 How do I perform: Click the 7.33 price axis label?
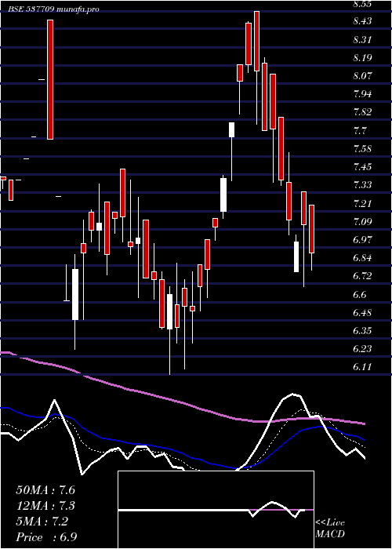click(362, 185)
